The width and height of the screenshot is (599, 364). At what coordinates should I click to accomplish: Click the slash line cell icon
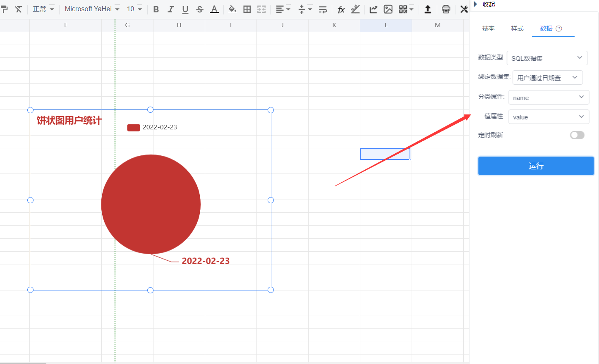click(355, 9)
